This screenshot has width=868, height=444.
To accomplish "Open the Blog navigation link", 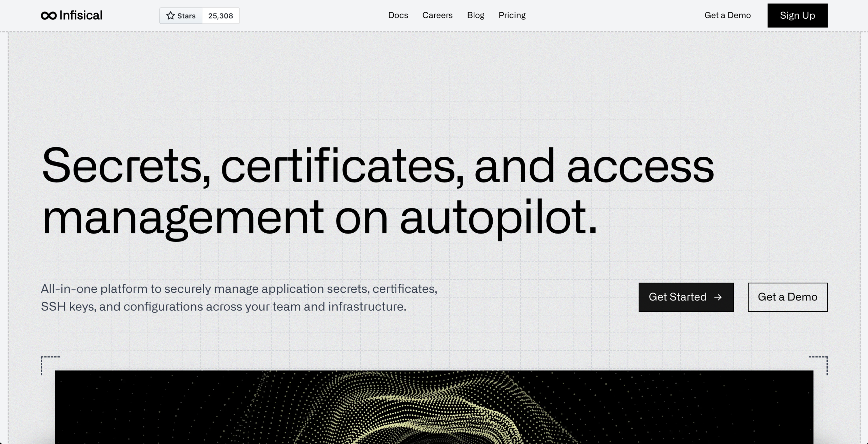I will [x=475, y=15].
